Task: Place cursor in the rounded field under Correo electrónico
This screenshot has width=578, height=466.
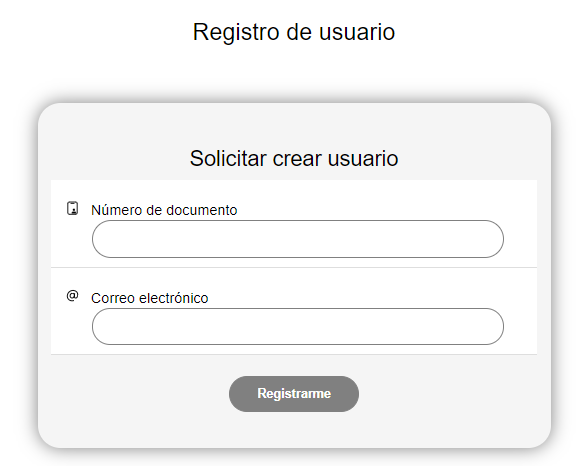Action: point(298,327)
